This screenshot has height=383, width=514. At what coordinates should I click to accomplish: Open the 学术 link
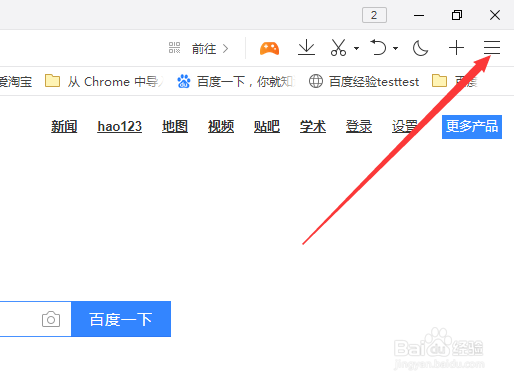(313, 127)
